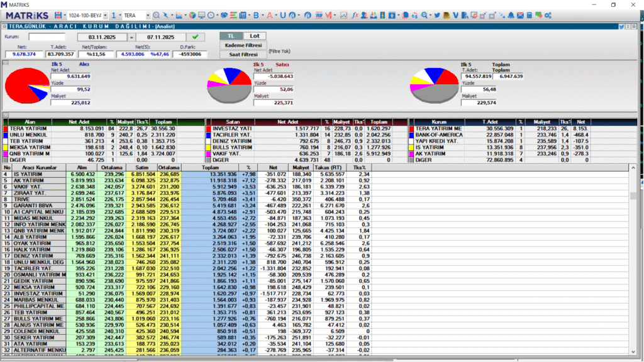
Task: Click the save layout disk icon
Action: [58, 15]
